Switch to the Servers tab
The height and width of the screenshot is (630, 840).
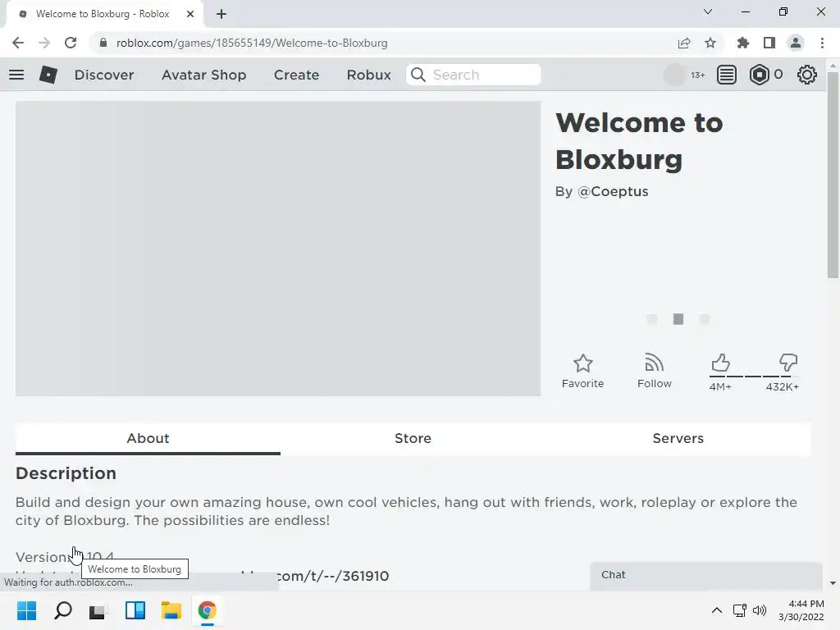pyautogui.click(x=678, y=438)
